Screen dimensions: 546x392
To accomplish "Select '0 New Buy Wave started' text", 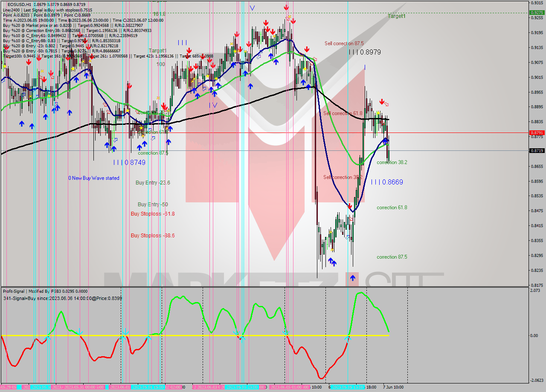I will [x=94, y=178].
